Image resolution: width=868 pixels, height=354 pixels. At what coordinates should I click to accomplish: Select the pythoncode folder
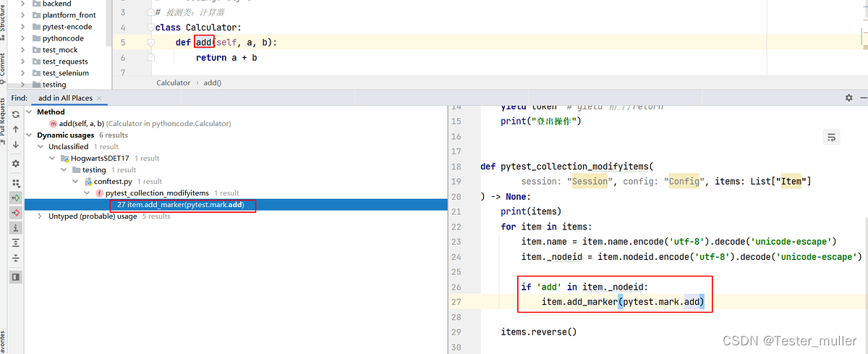click(63, 38)
